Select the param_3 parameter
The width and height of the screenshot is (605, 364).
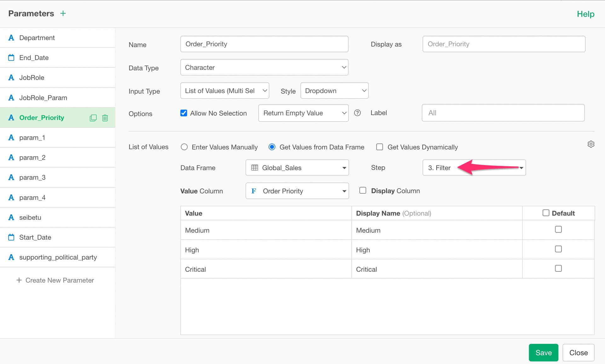pyautogui.click(x=58, y=177)
